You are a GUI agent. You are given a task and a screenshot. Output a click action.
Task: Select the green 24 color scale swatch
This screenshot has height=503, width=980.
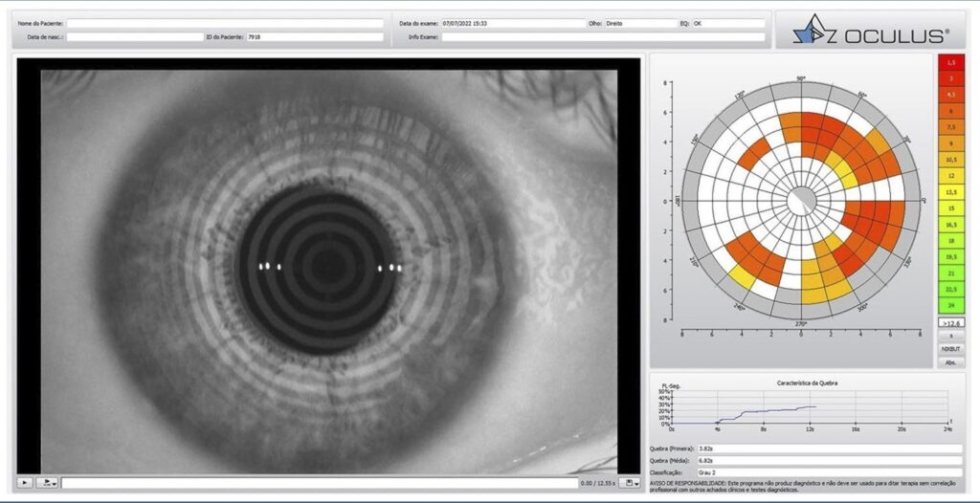[951, 305]
